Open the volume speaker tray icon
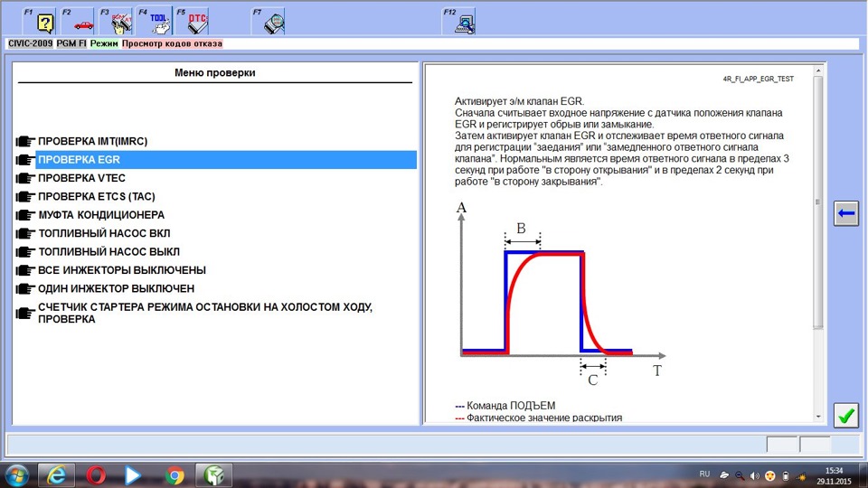 754,476
